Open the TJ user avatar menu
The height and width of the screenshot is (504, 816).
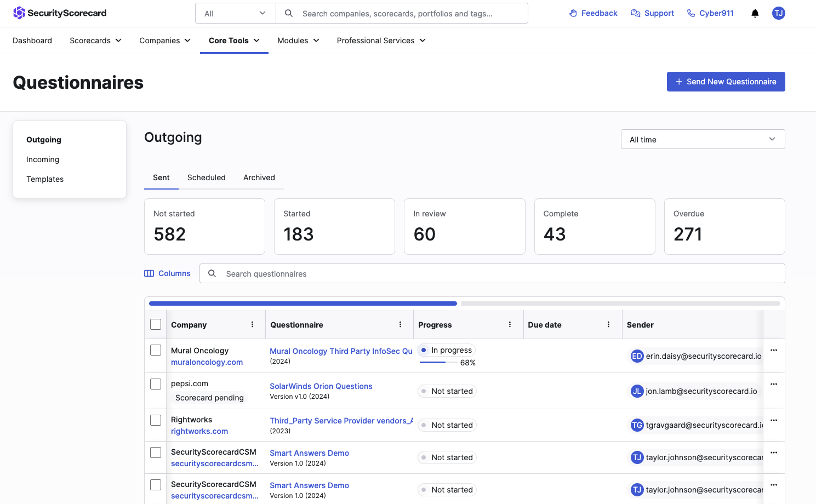coord(779,13)
